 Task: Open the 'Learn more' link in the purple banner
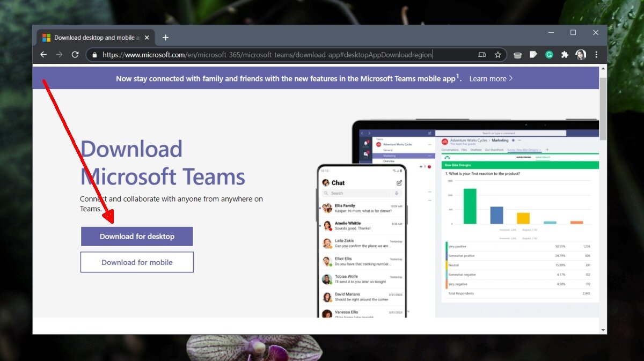(x=488, y=78)
